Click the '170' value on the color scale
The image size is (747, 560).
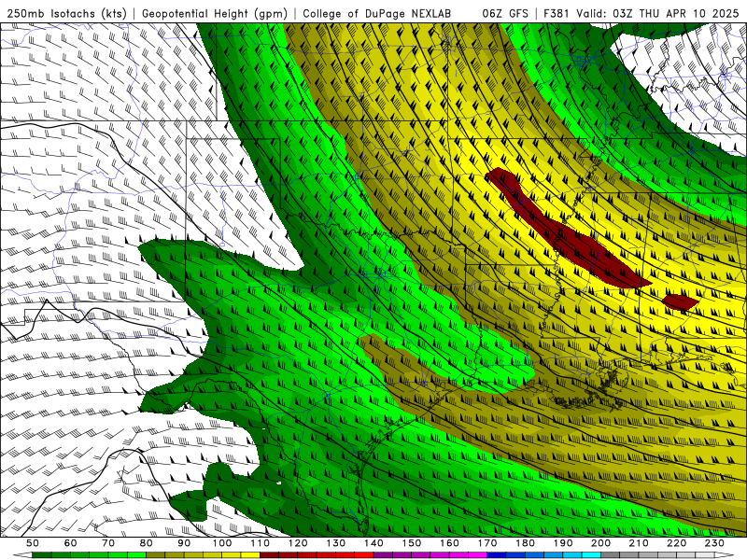(x=487, y=543)
